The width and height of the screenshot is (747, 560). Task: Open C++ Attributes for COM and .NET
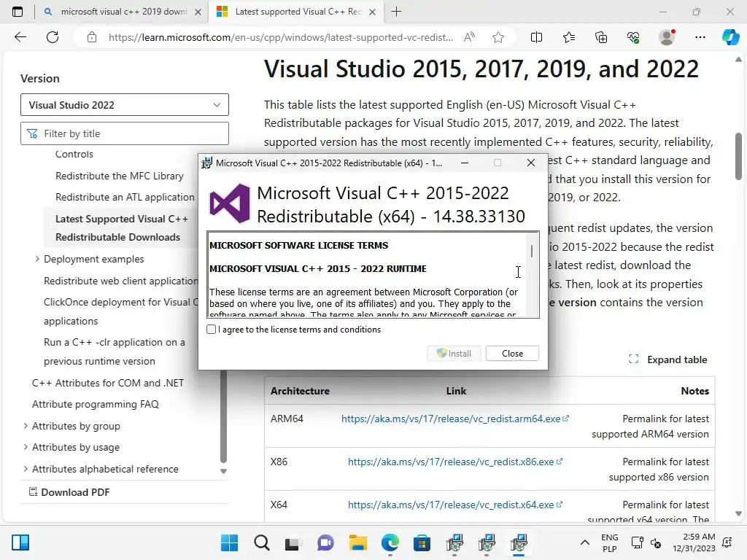(108, 383)
